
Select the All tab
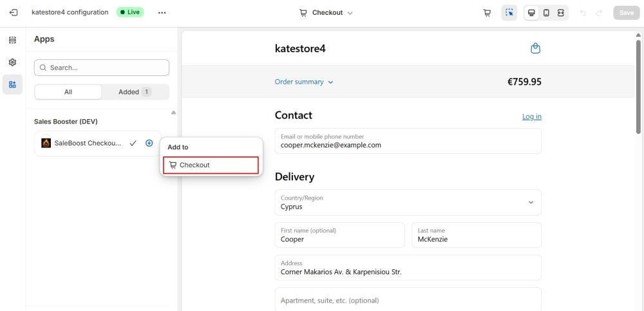click(68, 92)
